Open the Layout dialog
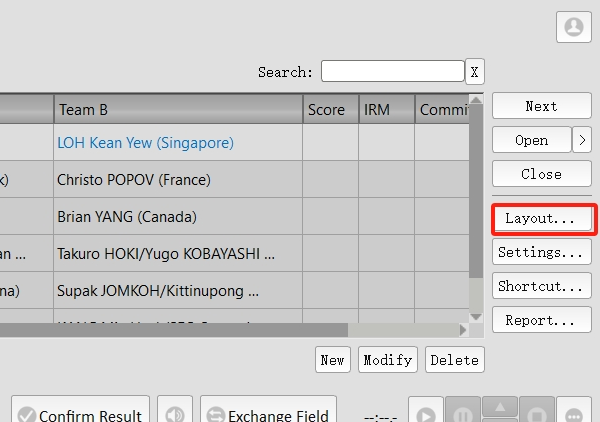The width and height of the screenshot is (600, 422). click(541, 218)
